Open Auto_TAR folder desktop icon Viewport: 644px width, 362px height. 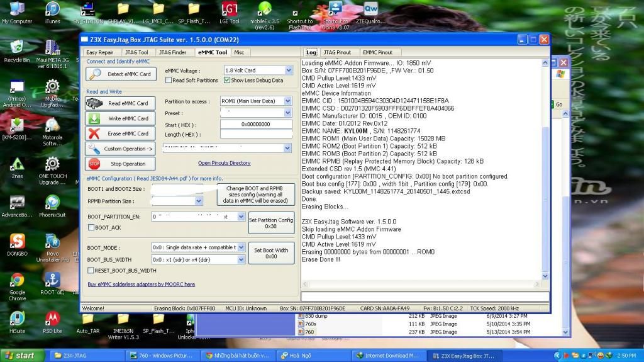[87, 324]
